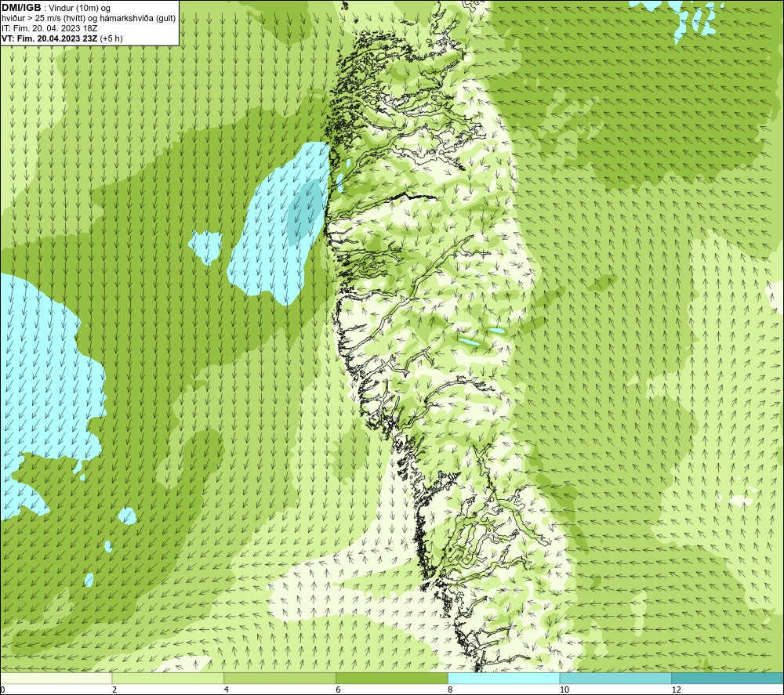Click the 'hviður > 25 m/s (hvítt)' legend line
The height and width of the screenshot is (695, 784).
tap(89, 18)
